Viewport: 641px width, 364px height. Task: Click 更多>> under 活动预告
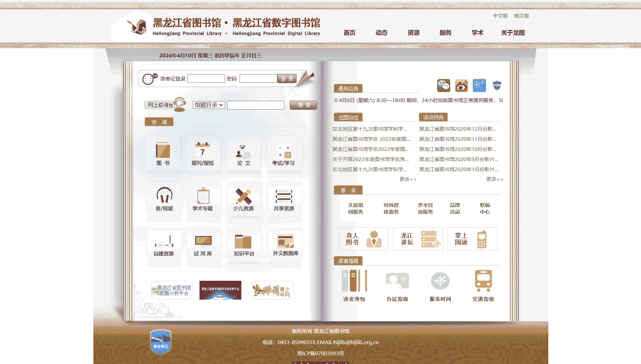pyautogui.click(x=494, y=179)
